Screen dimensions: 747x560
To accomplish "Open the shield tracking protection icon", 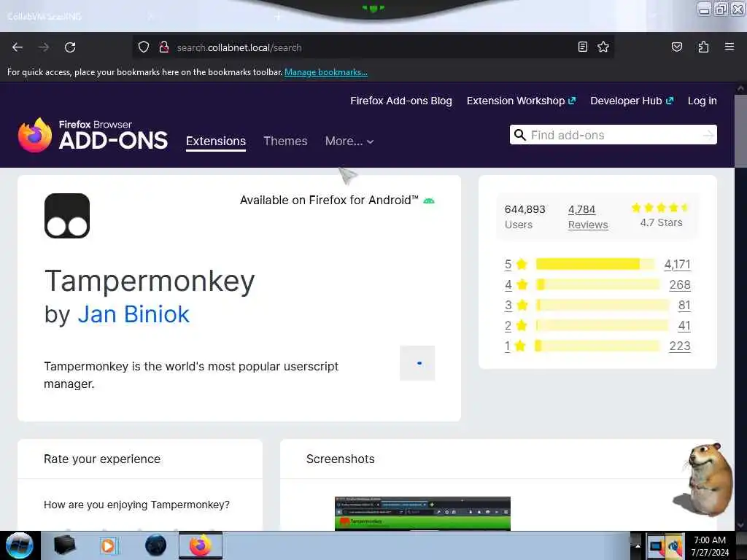I will (144, 47).
